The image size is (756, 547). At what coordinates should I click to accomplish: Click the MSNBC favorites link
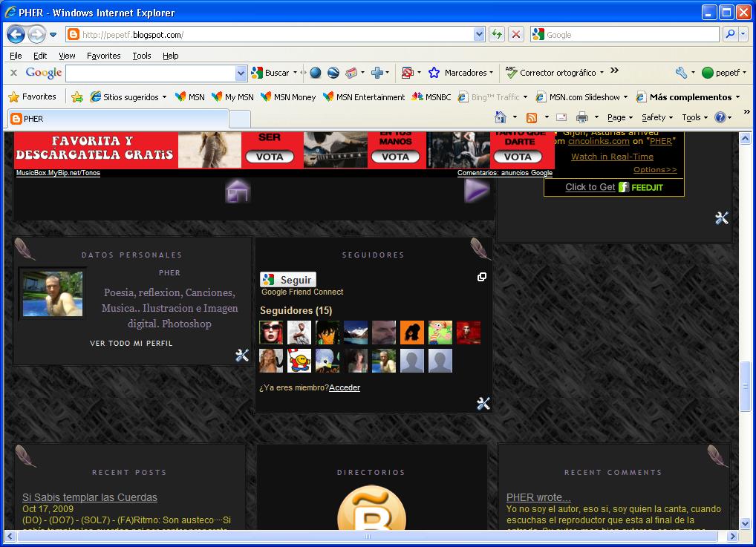tap(431, 97)
